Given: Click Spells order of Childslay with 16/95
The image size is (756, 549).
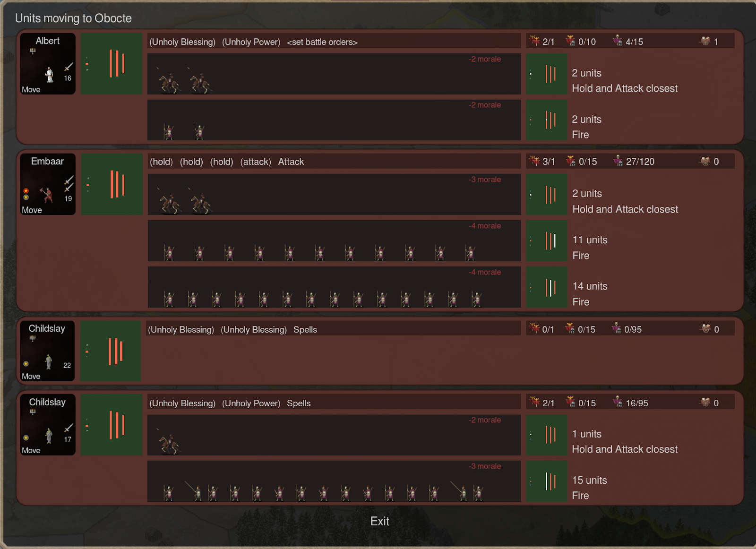Looking at the screenshot, I should (x=299, y=403).
